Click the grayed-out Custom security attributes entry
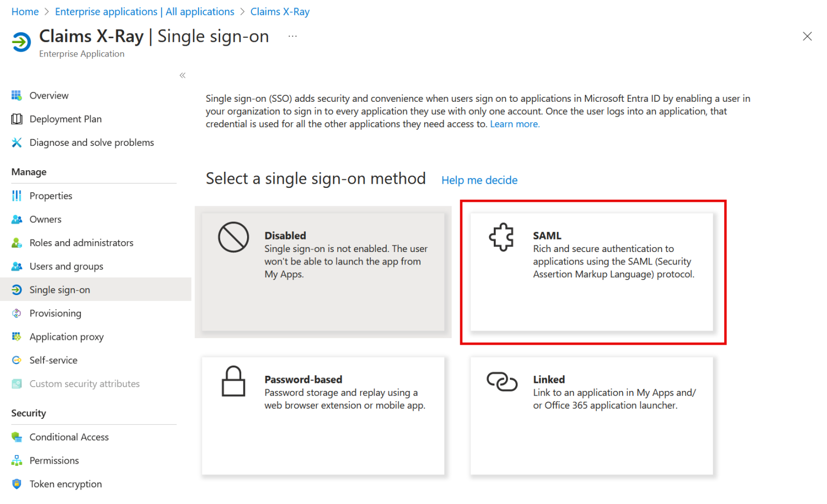827x504 pixels. click(85, 383)
